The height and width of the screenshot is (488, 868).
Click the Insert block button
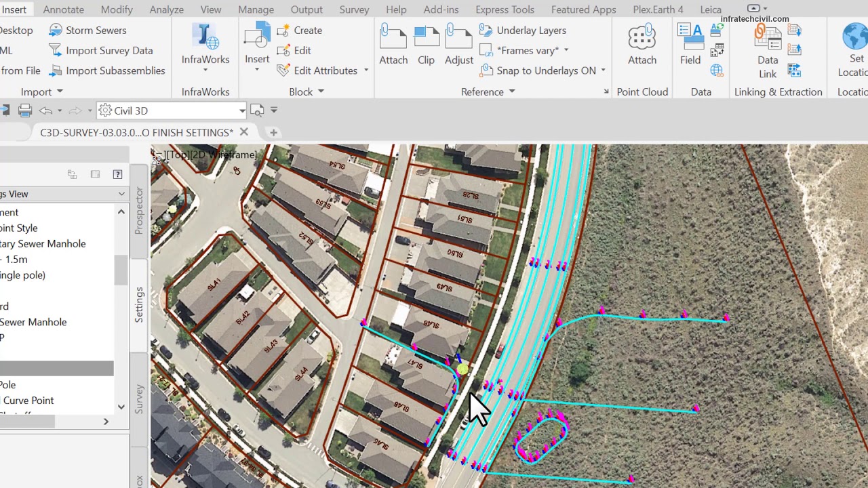click(257, 46)
